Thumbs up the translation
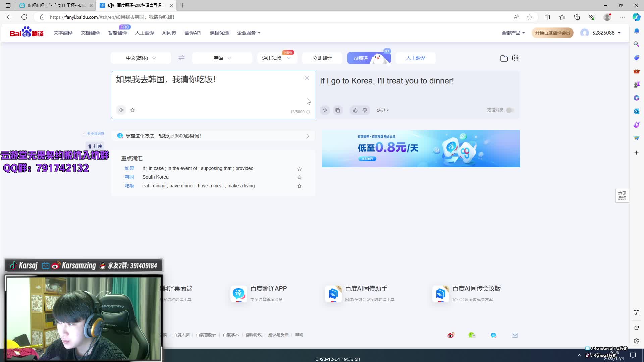The height and width of the screenshot is (362, 644). pos(355,110)
